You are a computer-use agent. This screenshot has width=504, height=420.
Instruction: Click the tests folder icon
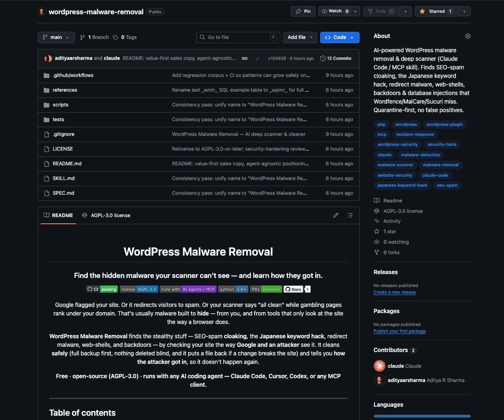pos(47,120)
